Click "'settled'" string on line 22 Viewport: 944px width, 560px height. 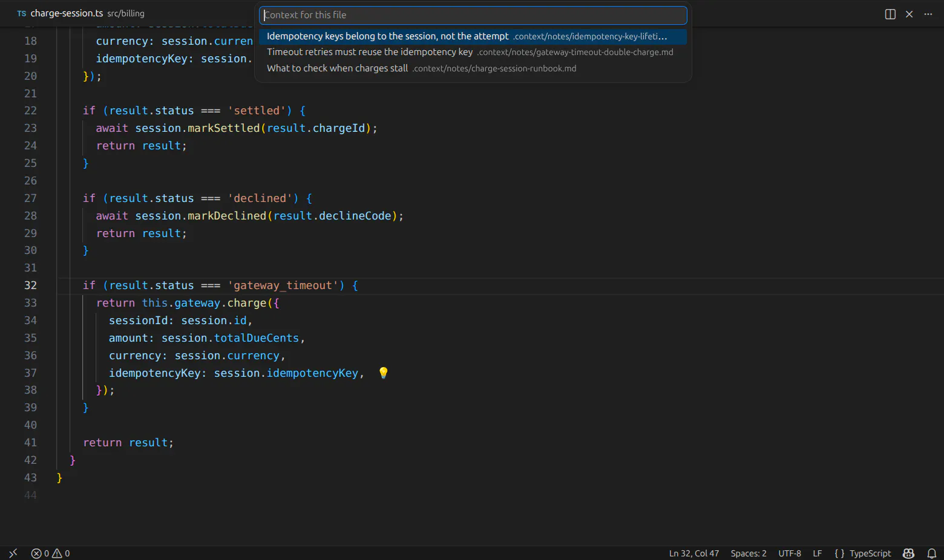click(257, 111)
